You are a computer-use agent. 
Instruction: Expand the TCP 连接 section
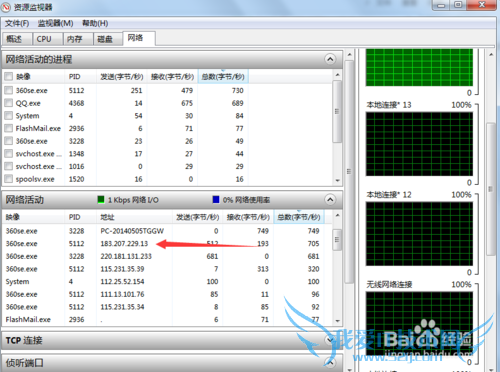coord(330,340)
